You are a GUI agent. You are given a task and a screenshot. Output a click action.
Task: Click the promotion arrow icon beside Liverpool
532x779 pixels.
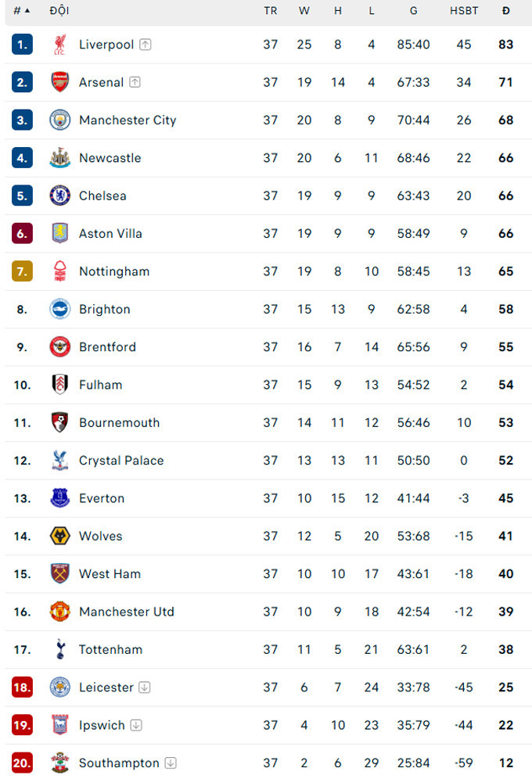click(145, 45)
